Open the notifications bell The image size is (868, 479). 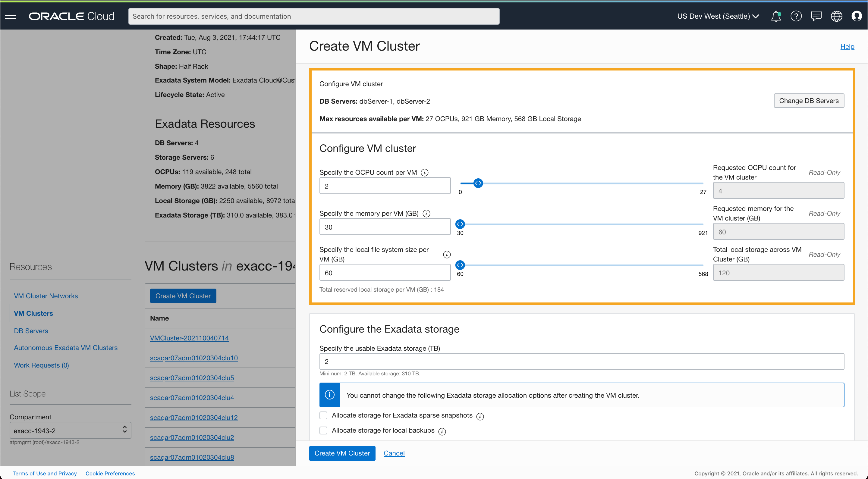pos(776,16)
